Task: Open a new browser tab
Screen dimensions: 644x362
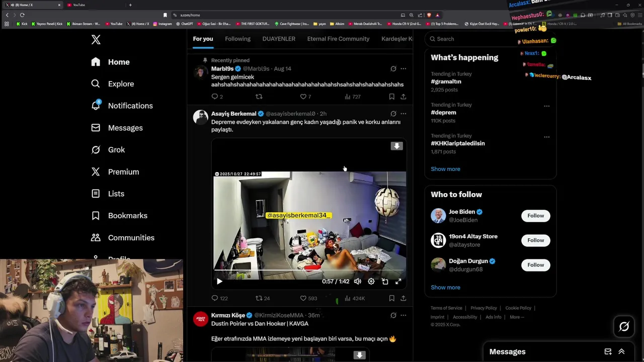Action: click(130, 5)
